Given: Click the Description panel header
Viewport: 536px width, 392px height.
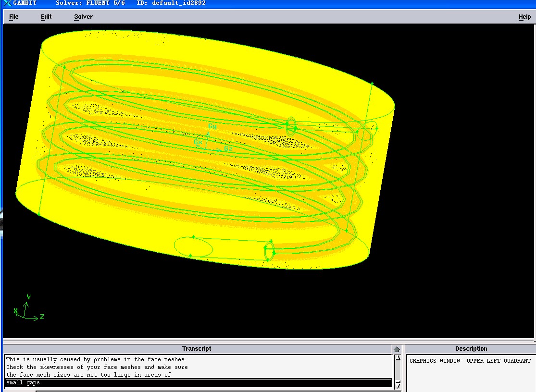Looking at the screenshot, I should tap(471, 349).
